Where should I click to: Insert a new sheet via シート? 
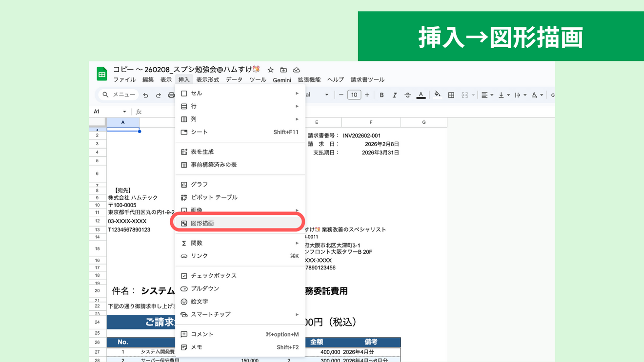click(240, 132)
